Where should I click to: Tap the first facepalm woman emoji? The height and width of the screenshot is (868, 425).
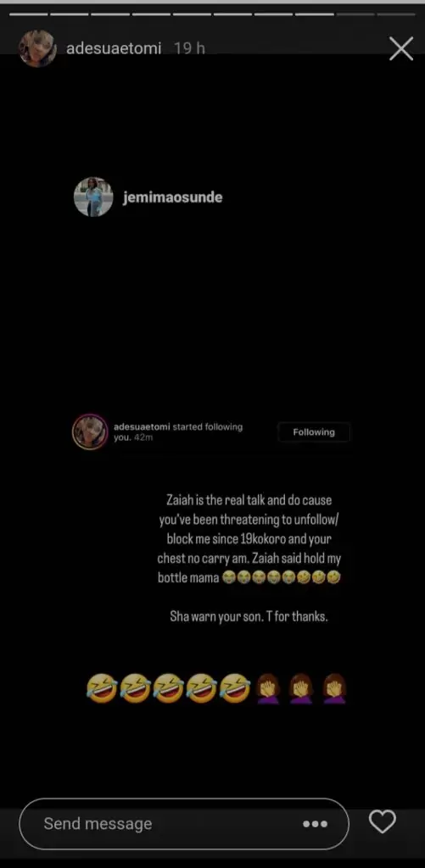pos(269,688)
